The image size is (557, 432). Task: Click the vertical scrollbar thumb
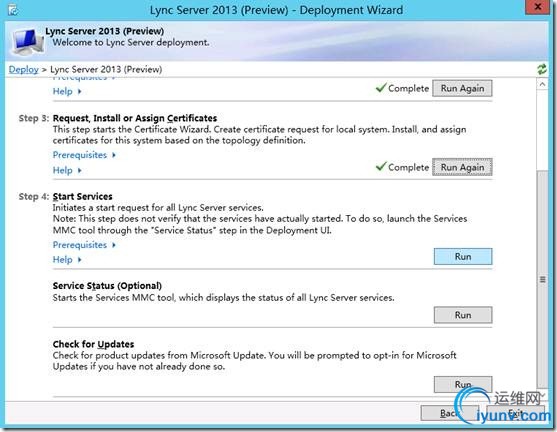pyautogui.click(x=542, y=279)
